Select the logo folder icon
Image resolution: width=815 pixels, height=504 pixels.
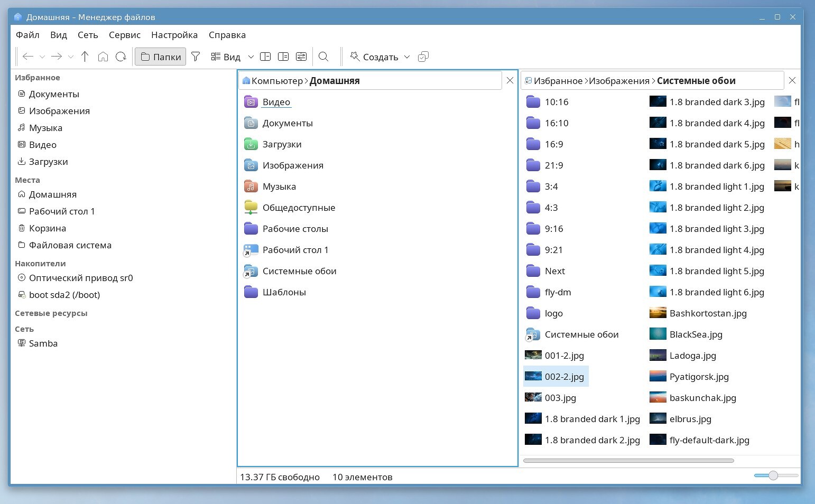pyautogui.click(x=533, y=313)
